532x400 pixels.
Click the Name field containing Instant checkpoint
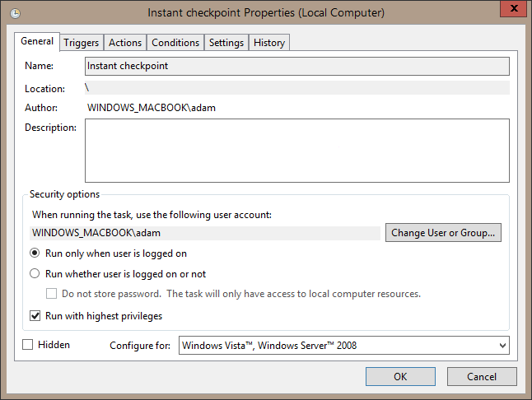pyautogui.click(x=296, y=66)
